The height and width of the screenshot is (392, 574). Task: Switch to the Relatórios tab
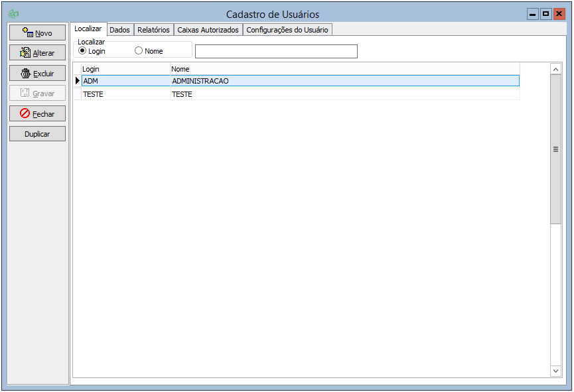pos(153,30)
